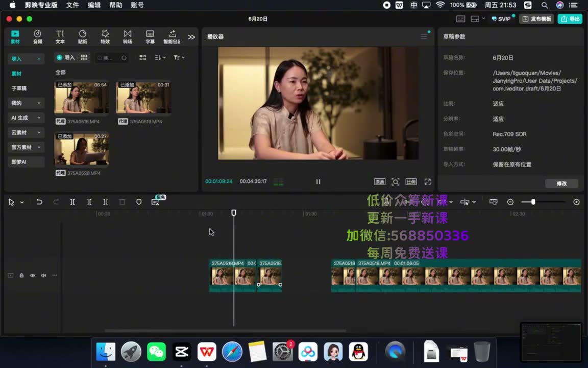Open the media filter dropdown

179,57
